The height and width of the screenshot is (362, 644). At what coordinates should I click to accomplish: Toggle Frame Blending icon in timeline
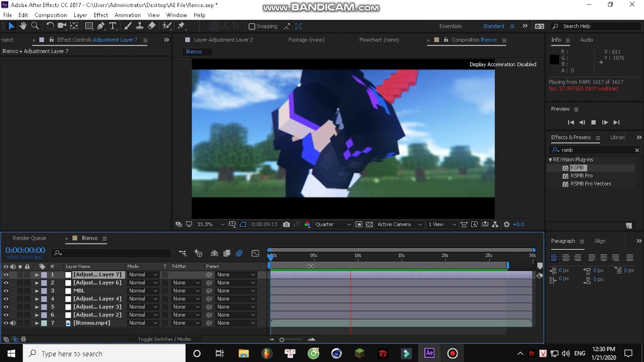(x=227, y=253)
